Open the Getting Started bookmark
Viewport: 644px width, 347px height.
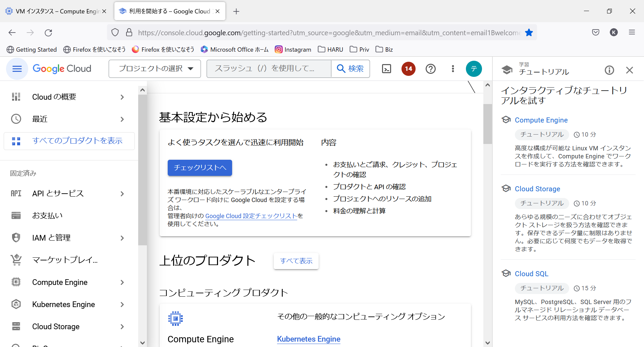32,49
